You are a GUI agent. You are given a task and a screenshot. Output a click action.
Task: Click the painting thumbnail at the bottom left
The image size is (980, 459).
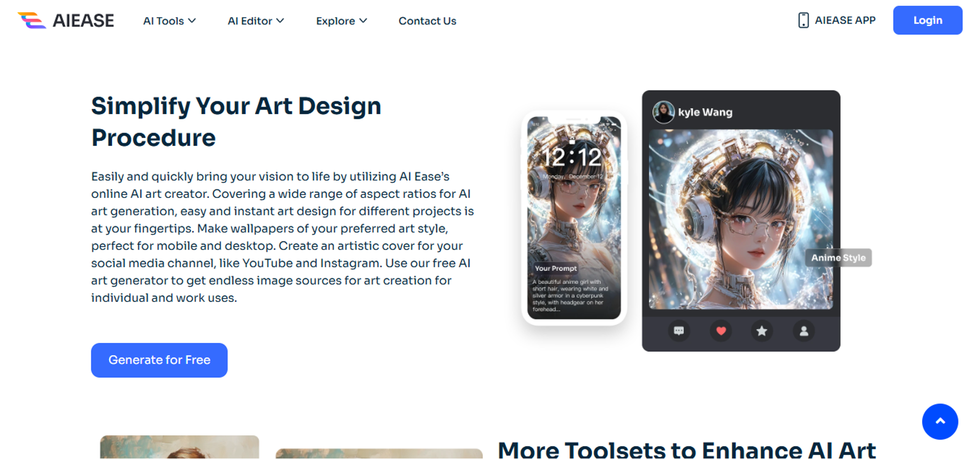click(180, 447)
